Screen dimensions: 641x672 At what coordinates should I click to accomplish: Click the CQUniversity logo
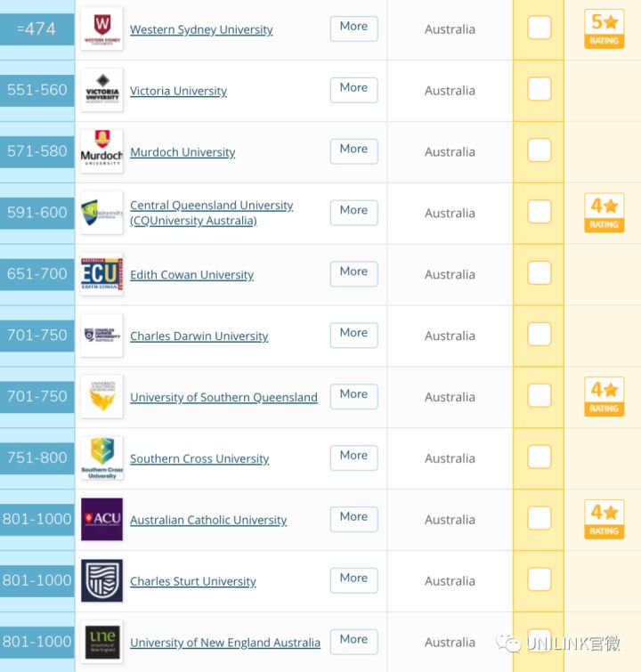pos(102,213)
